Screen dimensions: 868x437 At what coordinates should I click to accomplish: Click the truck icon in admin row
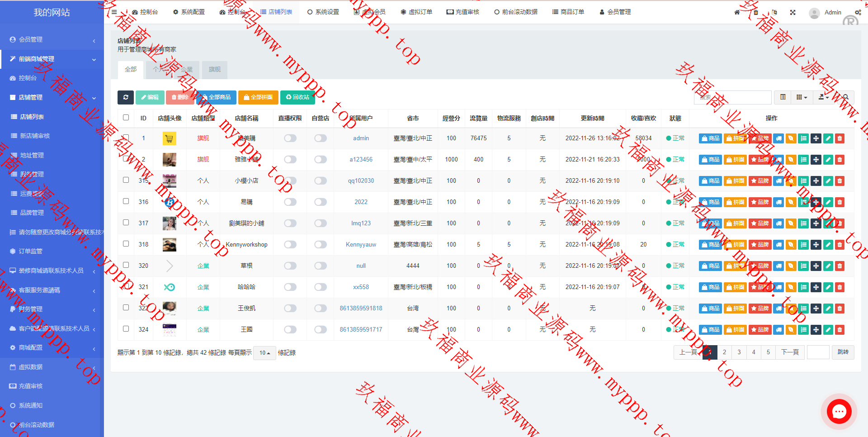778,138
